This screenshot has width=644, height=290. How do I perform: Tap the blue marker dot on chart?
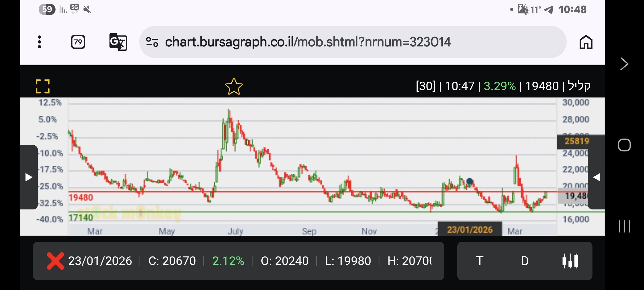point(469,181)
